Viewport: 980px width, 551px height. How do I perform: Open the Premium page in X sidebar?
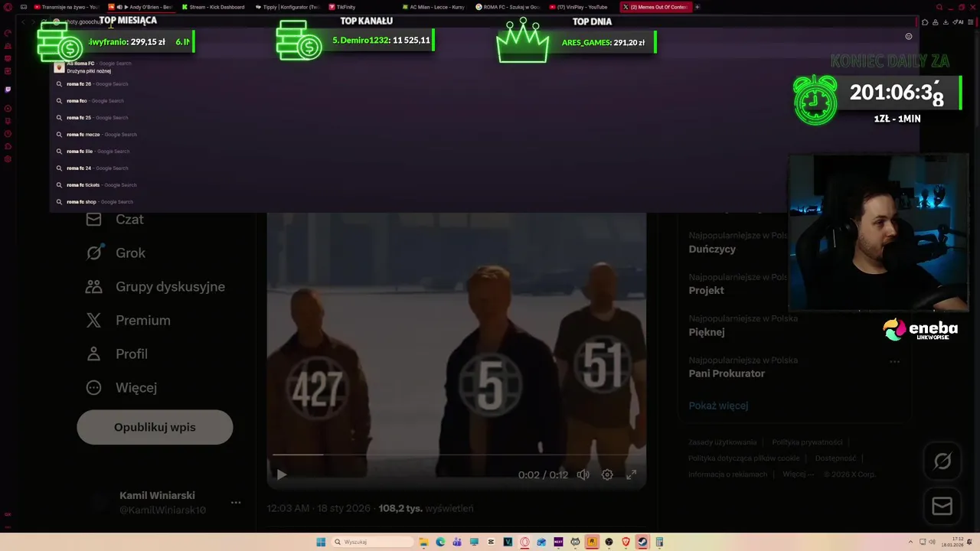(x=128, y=321)
